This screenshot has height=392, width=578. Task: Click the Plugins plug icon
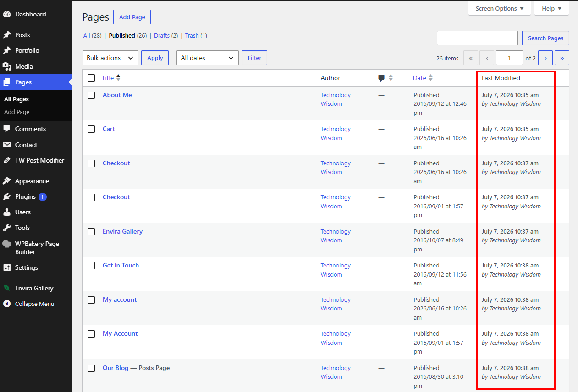[7, 196]
